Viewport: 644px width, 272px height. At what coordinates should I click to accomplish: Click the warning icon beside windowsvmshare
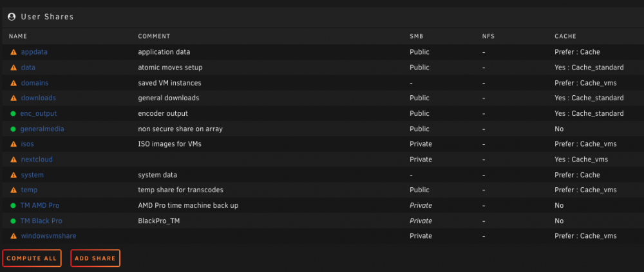(14, 236)
